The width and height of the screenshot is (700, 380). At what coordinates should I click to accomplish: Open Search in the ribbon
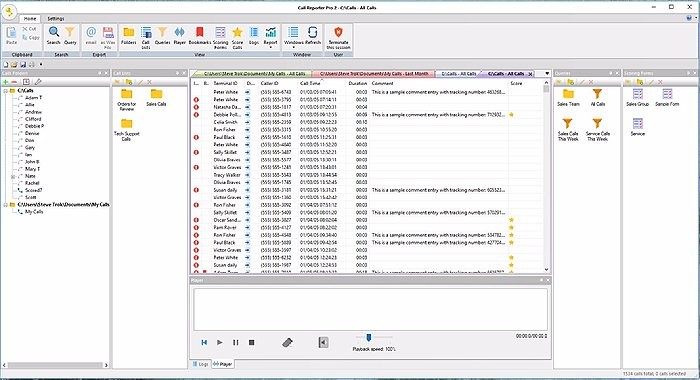coord(54,36)
